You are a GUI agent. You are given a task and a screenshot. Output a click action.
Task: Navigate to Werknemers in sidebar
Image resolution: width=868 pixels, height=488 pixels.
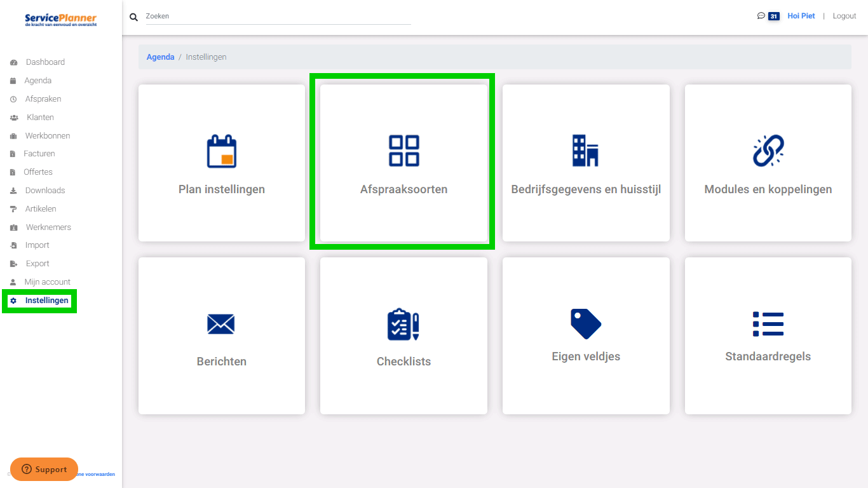[48, 227]
